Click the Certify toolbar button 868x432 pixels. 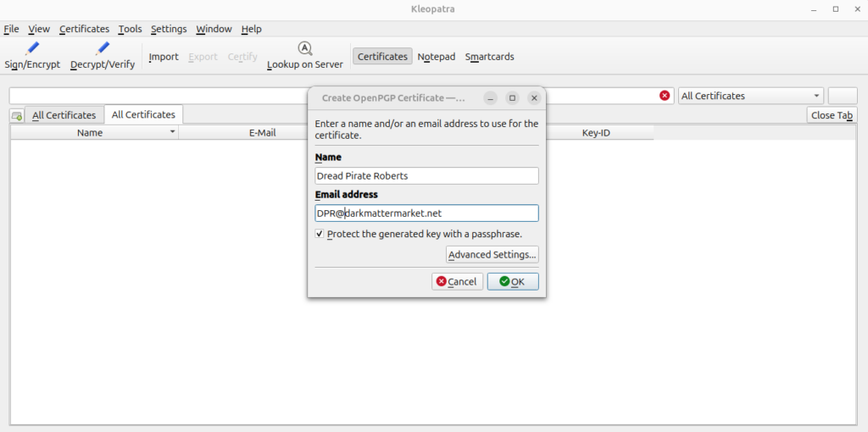[x=242, y=57]
